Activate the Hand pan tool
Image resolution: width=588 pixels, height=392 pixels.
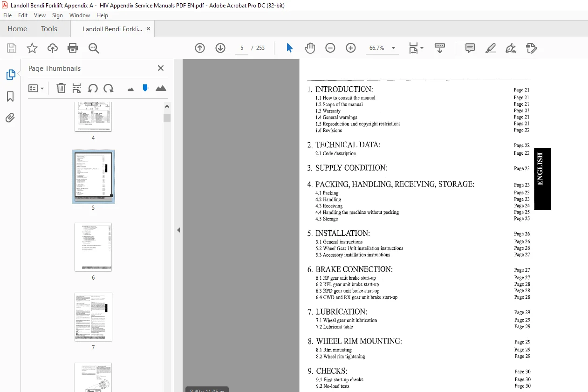coord(310,48)
